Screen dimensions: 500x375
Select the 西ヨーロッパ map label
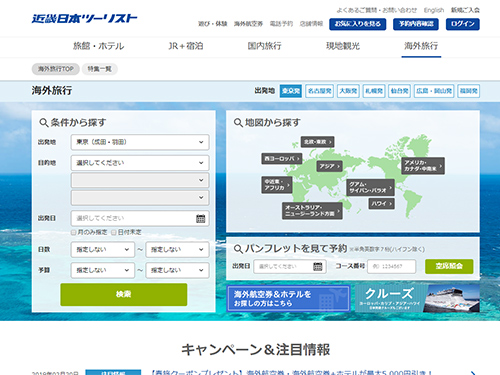(282, 158)
